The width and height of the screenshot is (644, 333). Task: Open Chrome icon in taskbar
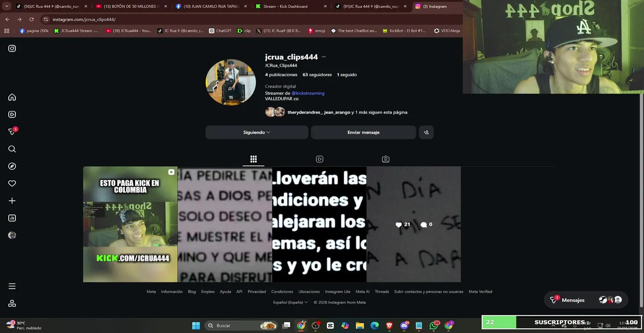(x=301, y=326)
